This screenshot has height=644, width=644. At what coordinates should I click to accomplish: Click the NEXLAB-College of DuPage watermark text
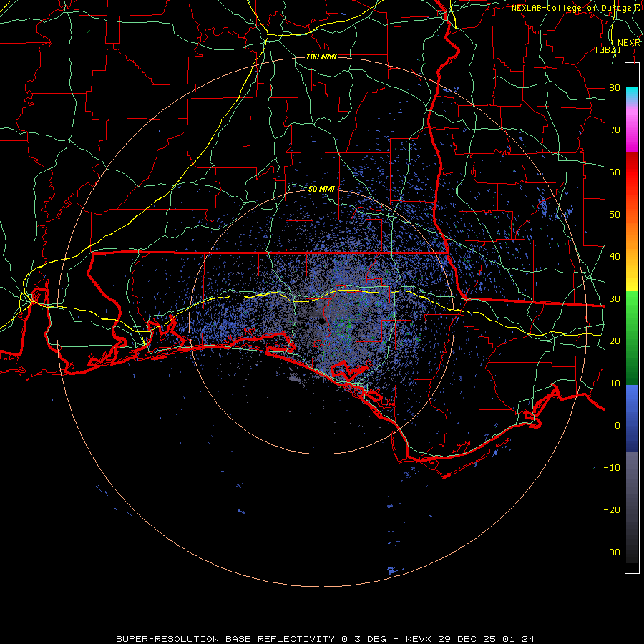pyautogui.click(x=577, y=8)
